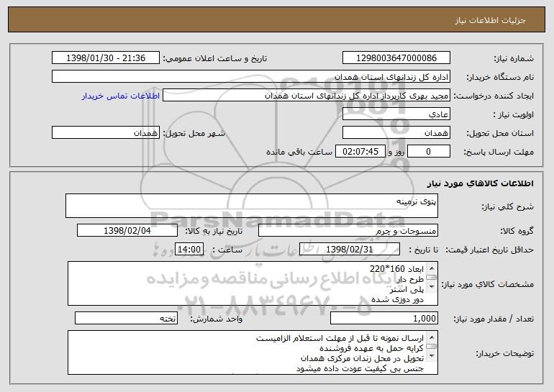Screen dimensions: 554x392
Task: Click the label شهر محل تحویل
Action: [194, 133]
